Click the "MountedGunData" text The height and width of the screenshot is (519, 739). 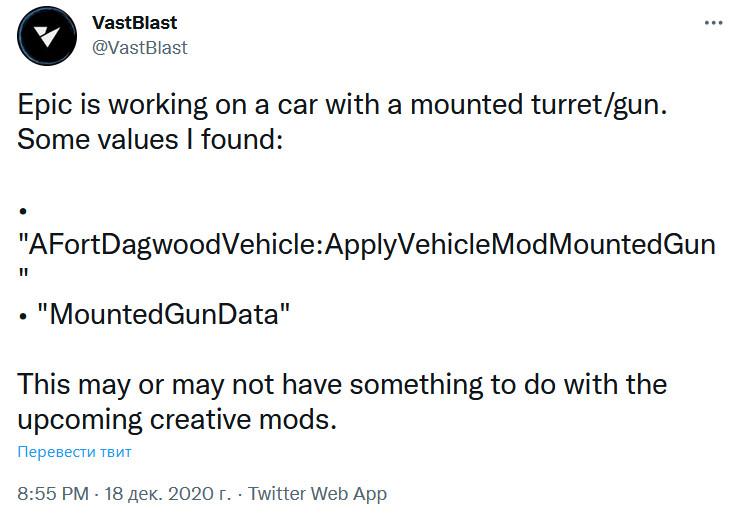[163, 313]
